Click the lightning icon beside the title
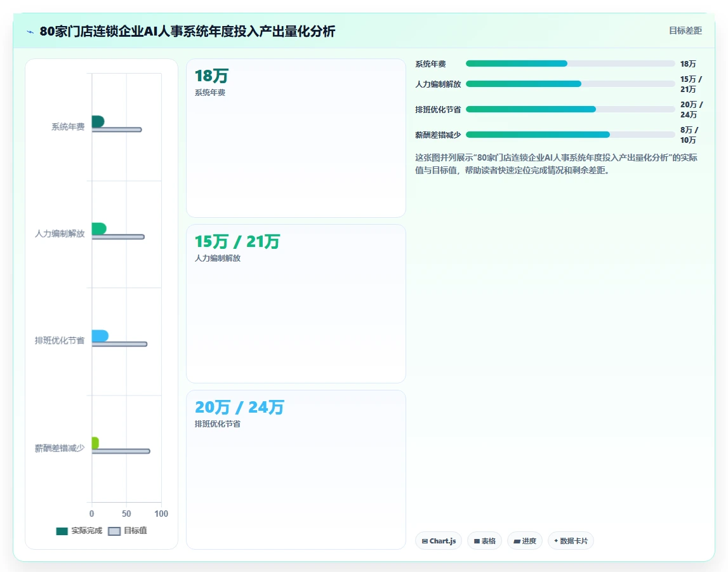This screenshot has width=728, height=572. click(x=30, y=32)
